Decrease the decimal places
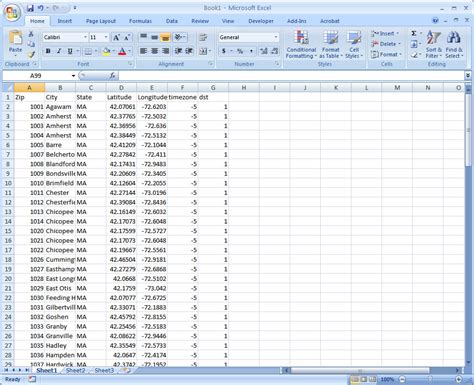This screenshot has width=474, height=385. (x=275, y=51)
